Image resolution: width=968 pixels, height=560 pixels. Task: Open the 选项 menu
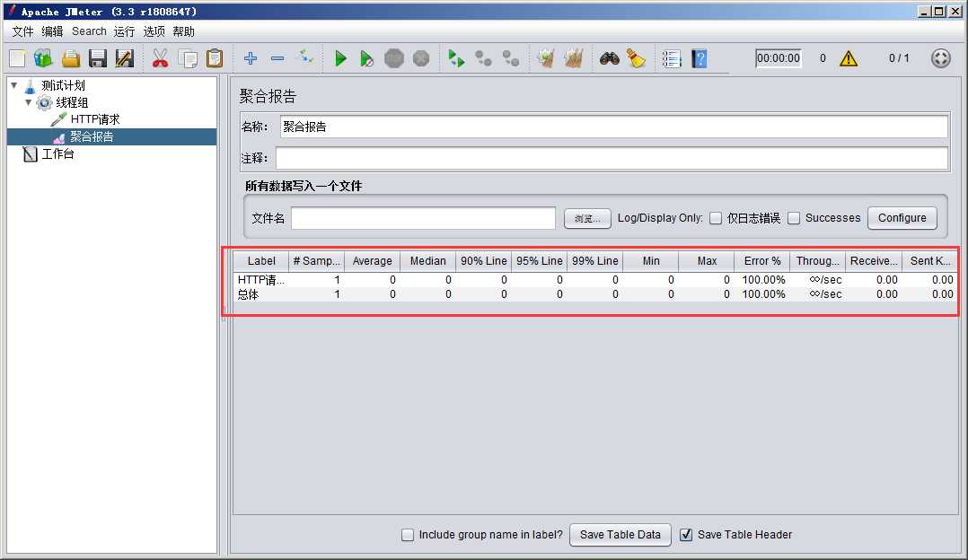click(x=154, y=31)
